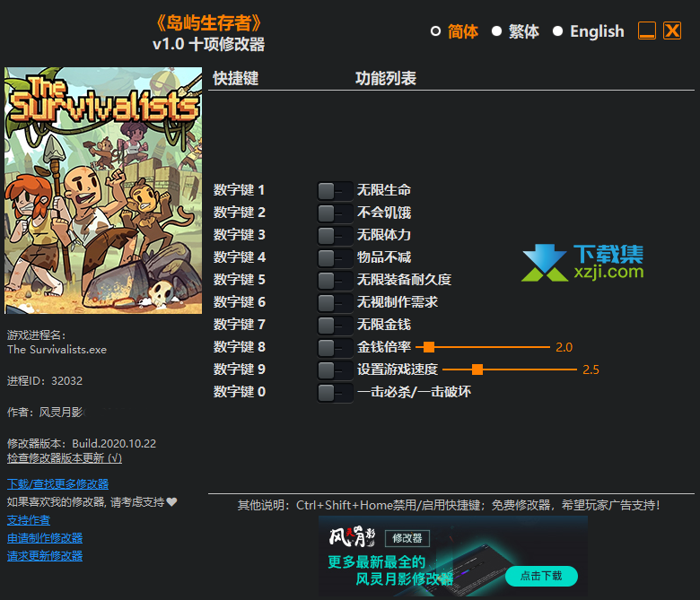Click the 点击下载 banner button
The image size is (700, 600).
point(541,576)
